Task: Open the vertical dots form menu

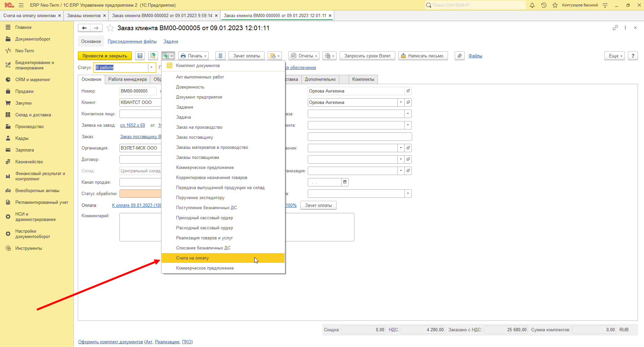Action: (x=625, y=28)
